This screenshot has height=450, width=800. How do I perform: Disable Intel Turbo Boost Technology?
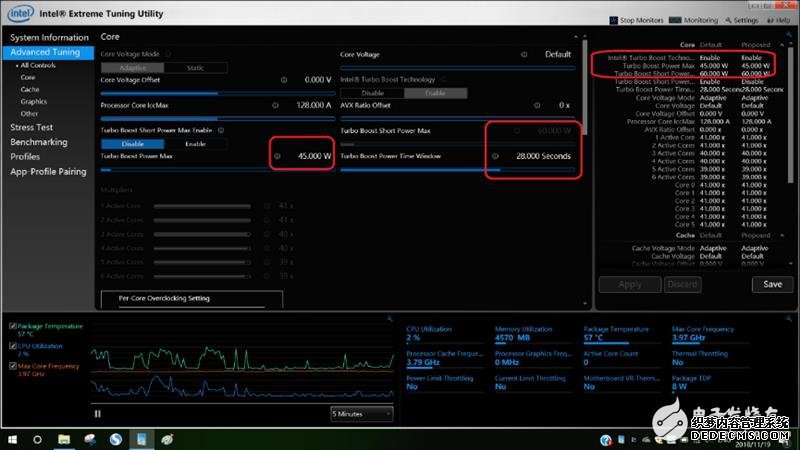372,93
